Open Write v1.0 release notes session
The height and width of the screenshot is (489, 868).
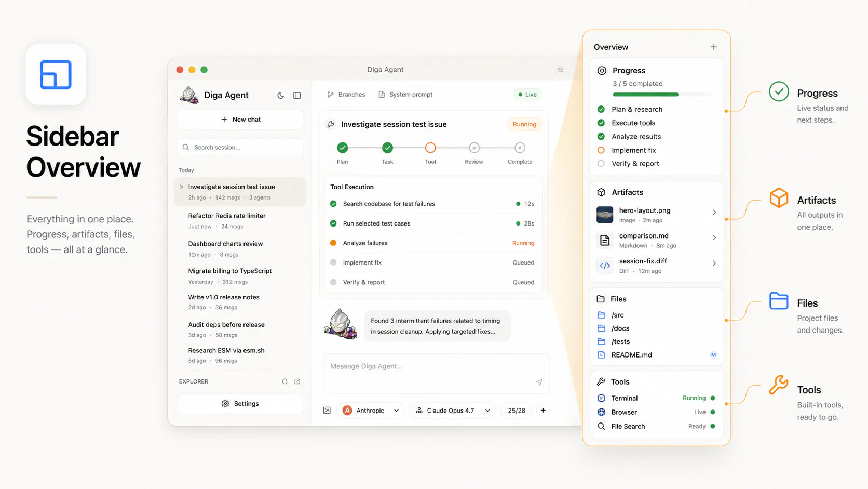(x=240, y=302)
